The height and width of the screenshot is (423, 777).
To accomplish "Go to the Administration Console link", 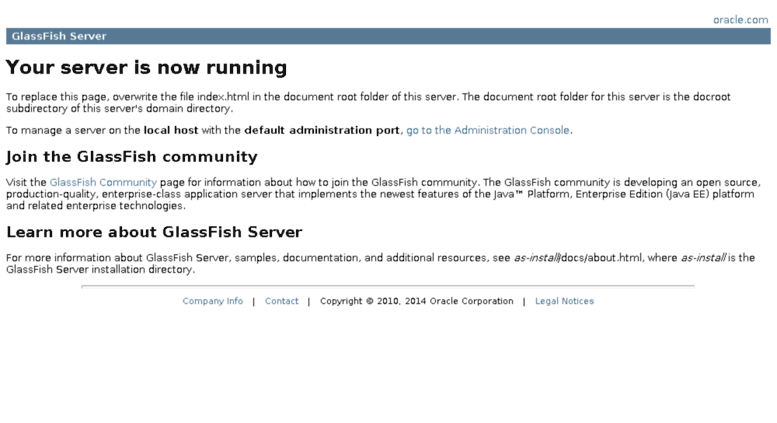I will (x=488, y=130).
